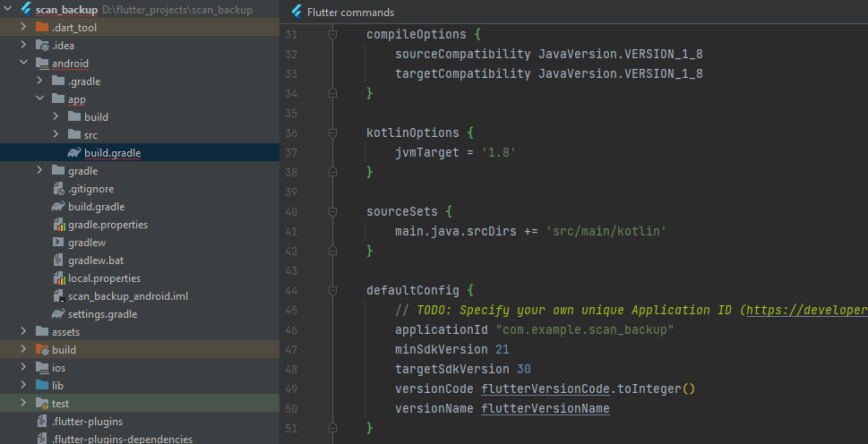Image resolution: width=868 pixels, height=444 pixels.
Task: Fold the defaultConfig block at line 44
Action: [332, 290]
